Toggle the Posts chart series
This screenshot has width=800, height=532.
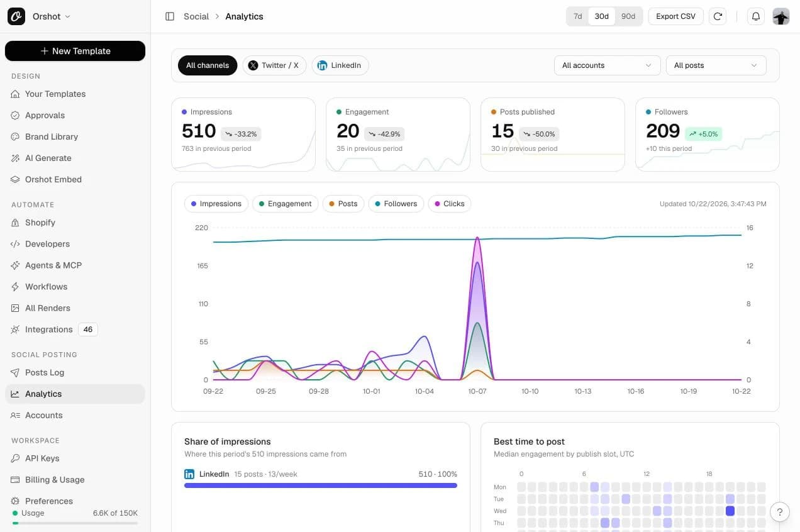pos(343,204)
